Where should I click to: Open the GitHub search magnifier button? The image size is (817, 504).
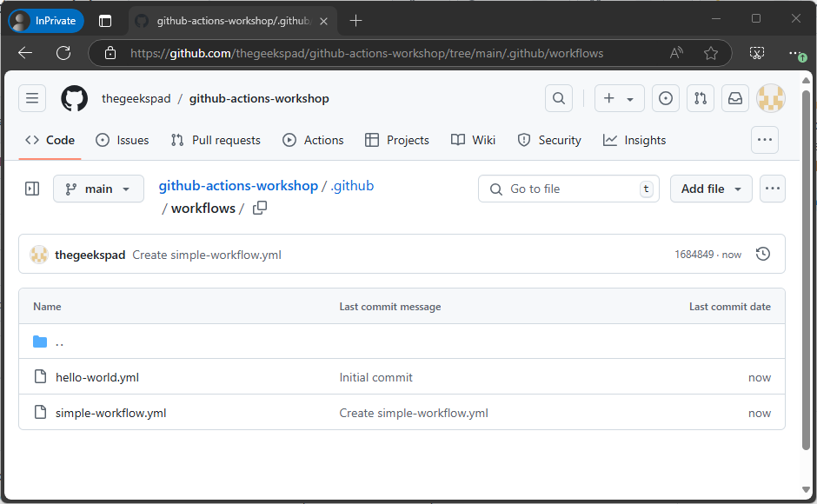[559, 98]
